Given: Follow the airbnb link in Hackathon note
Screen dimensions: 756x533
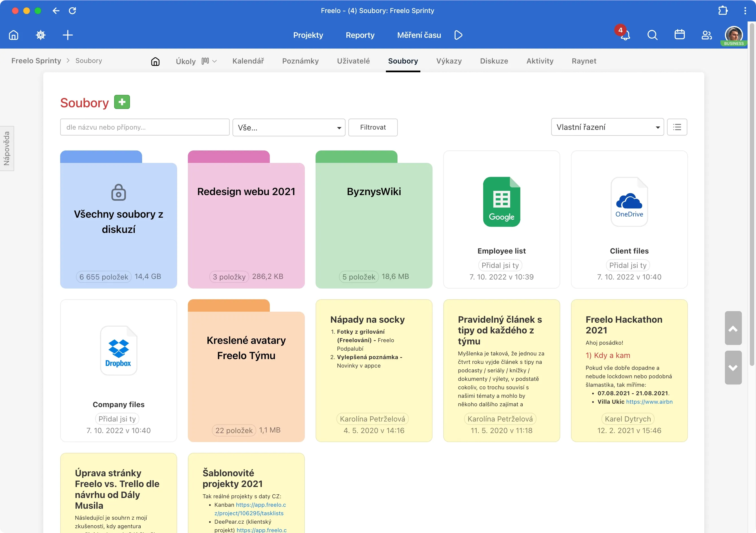Looking at the screenshot, I should click(x=649, y=402).
